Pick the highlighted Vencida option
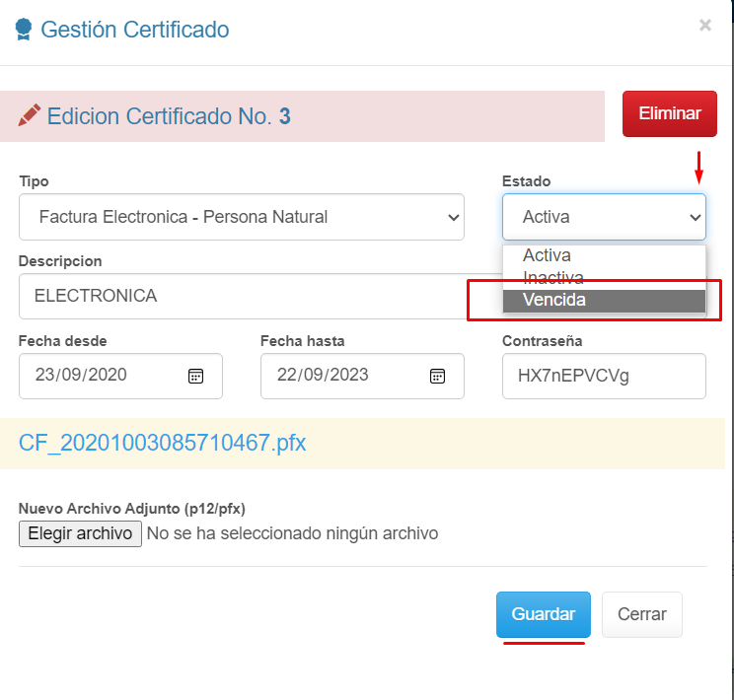734x700 pixels. point(554,300)
